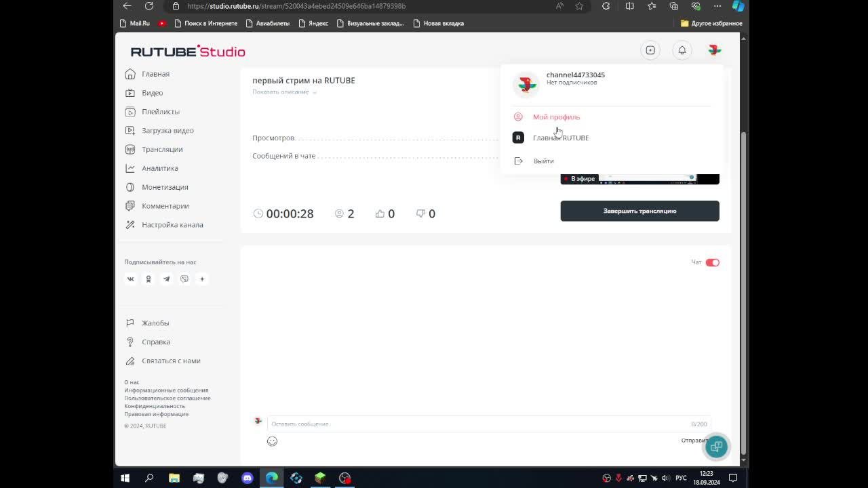Click the viewers count icon

pyautogui.click(x=339, y=213)
